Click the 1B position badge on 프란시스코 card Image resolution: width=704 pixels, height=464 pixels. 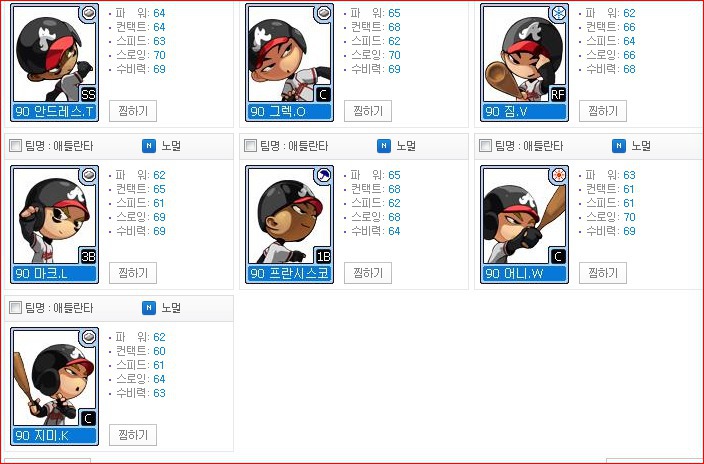[323, 256]
